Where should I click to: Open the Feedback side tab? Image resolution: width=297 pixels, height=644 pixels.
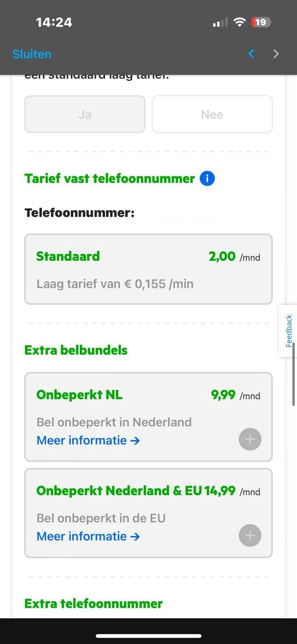click(288, 331)
